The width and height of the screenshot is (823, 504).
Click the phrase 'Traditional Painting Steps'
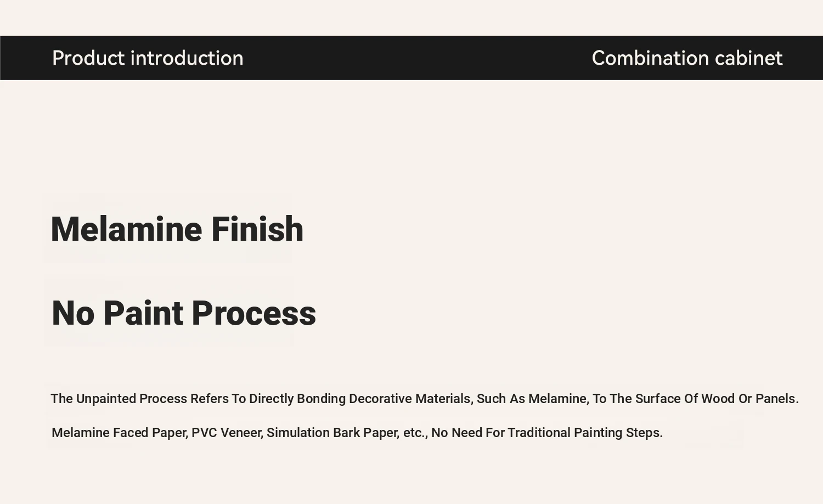tap(585, 433)
